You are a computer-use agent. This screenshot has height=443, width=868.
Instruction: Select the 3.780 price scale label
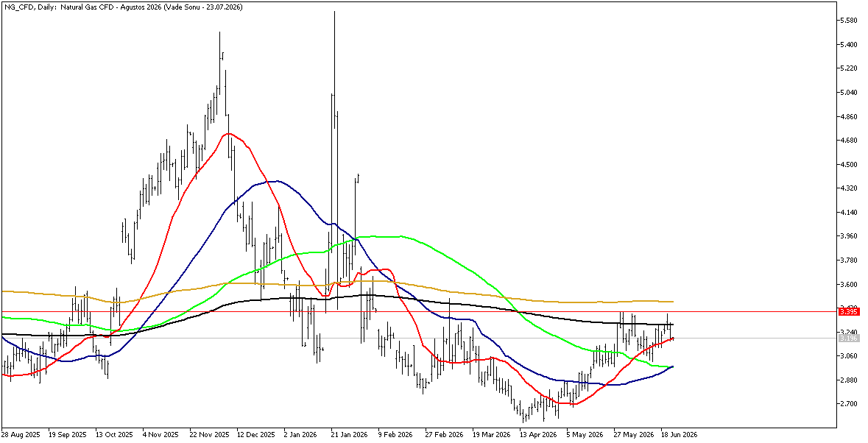pos(849,261)
